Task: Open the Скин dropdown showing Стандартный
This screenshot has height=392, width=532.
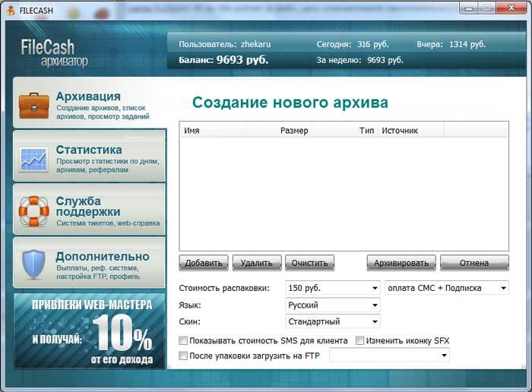Action: point(332,321)
